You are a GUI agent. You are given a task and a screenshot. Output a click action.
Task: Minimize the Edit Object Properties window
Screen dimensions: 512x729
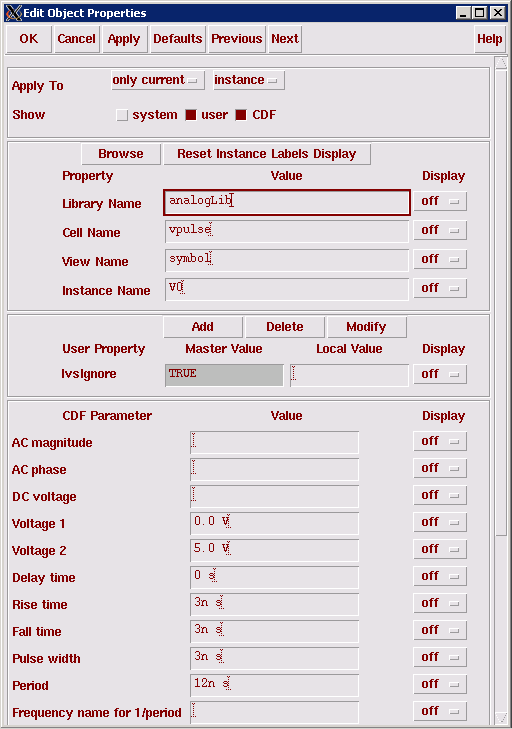463,13
